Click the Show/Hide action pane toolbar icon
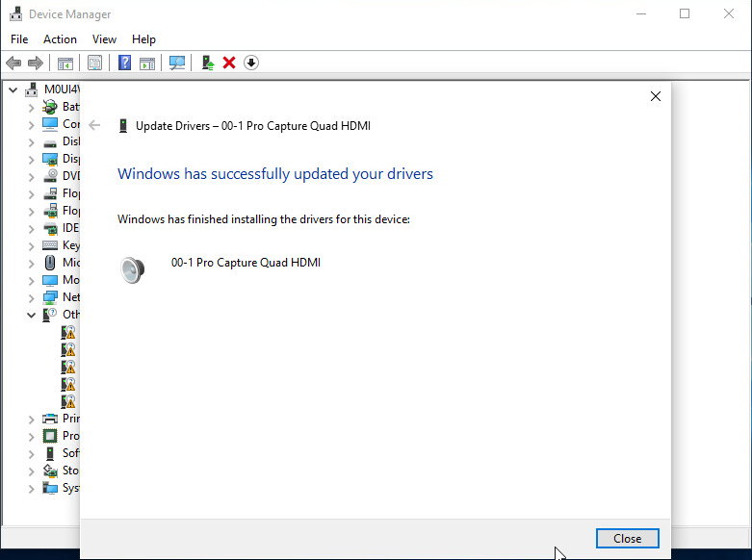Image resolution: width=752 pixels, height=560 pixels. 147,63
